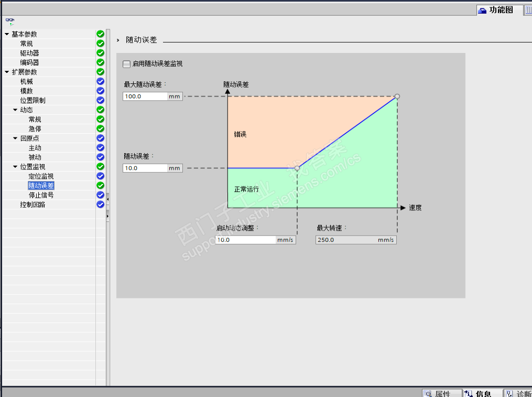Select 定位监视 in the parameter tree
Viewport: 532px width, 397px height.
coord(41,176)
